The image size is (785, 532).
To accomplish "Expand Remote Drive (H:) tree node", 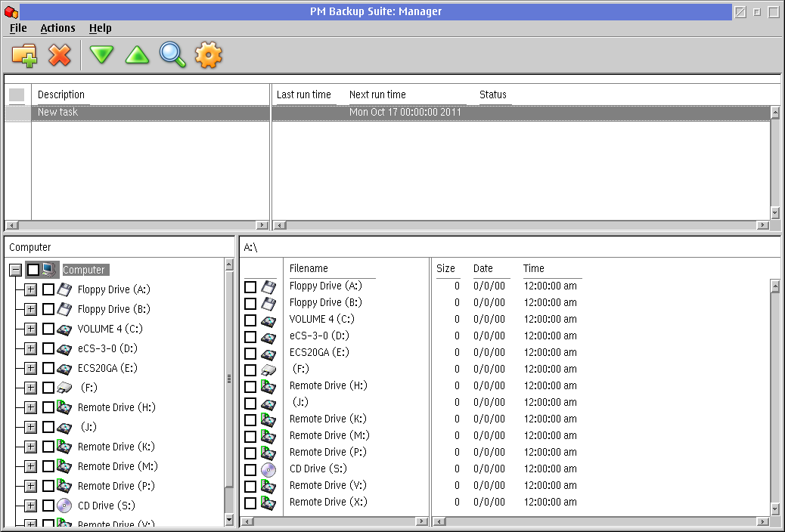I will [30, 407].
